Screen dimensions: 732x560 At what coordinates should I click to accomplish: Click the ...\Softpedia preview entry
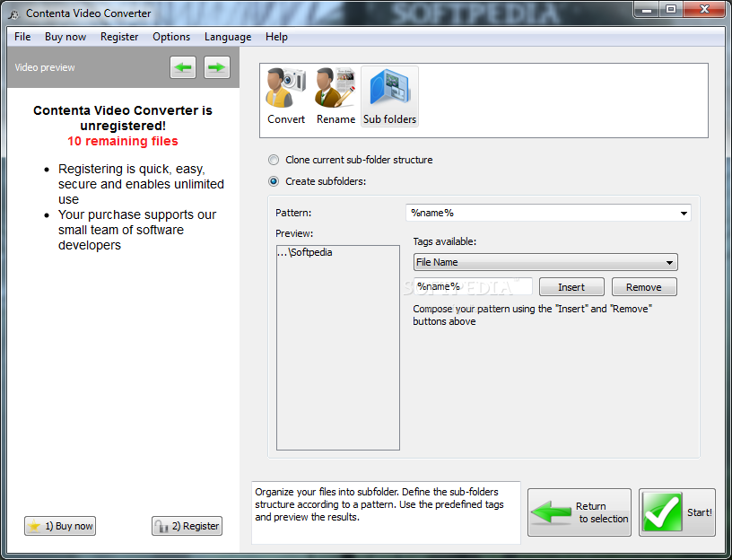[x=305, y=252]
